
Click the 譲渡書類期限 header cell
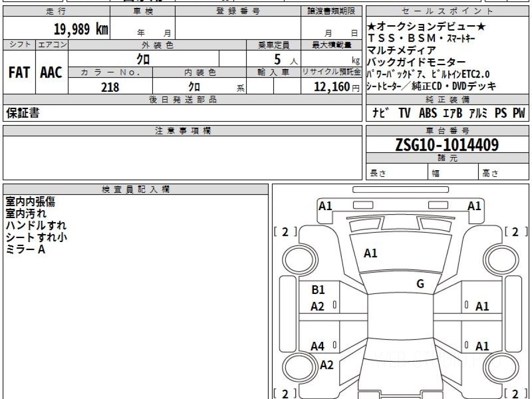331,12
